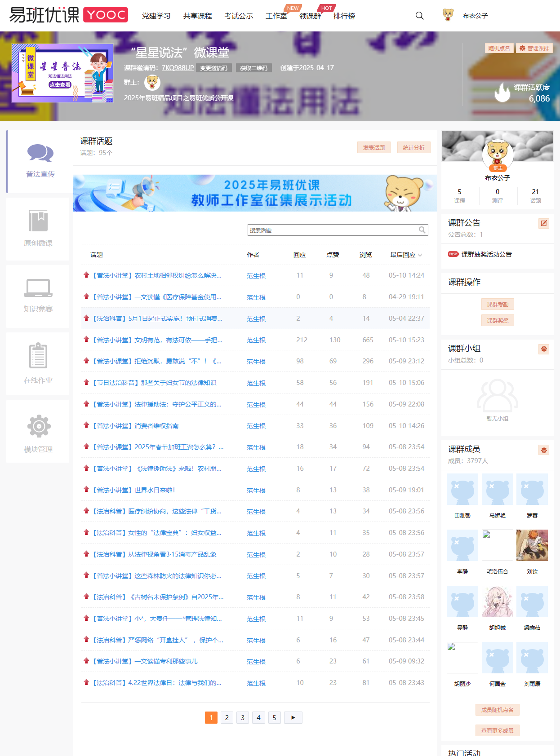The height and width of the screenshot is (756, 560).
Task: Click the 21 话题 counter in profile card
Action: tap(535, 196)
